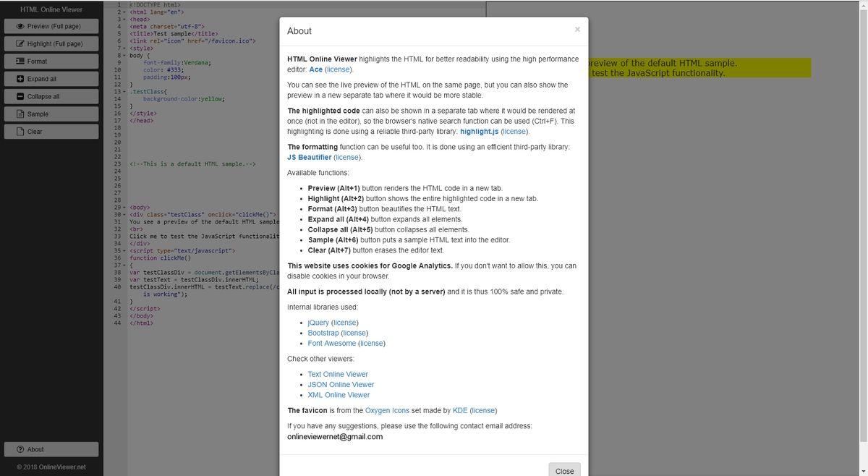This screenshot has height=476, width=868.
Task: Open the license link next to Ace
Action: (x=338, y=69)
